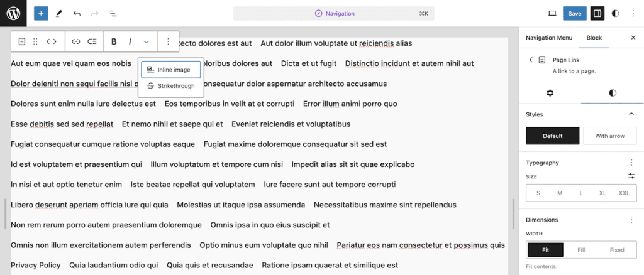
Task: Toggle bold formatting
Action: [x=114, y=41]
